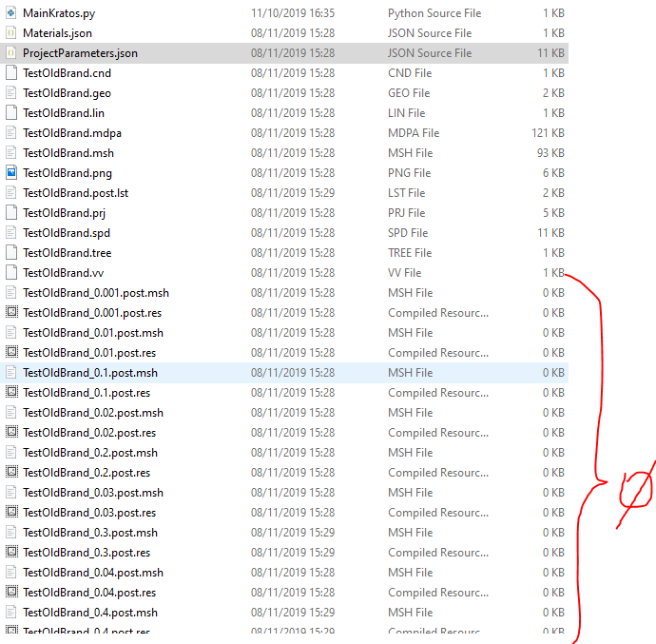
Task: Click the Python Source File type label
Action: pos(434,13)
